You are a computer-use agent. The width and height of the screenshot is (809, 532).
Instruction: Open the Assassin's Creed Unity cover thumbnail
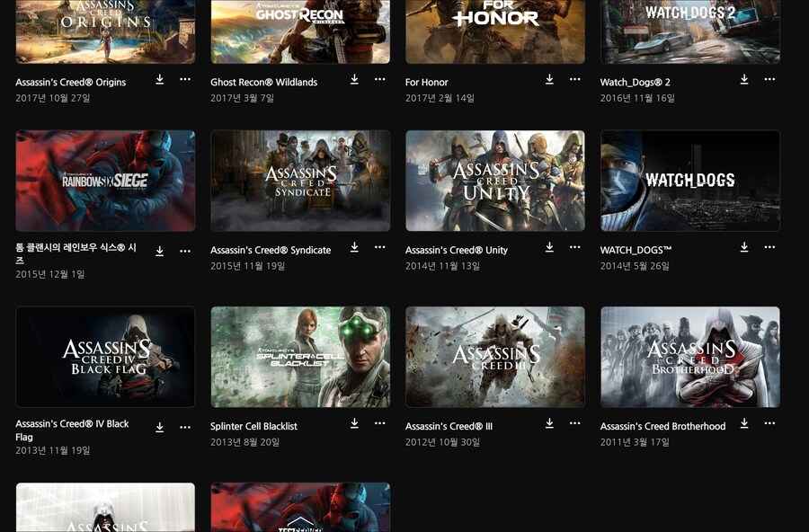click(495, 181)
